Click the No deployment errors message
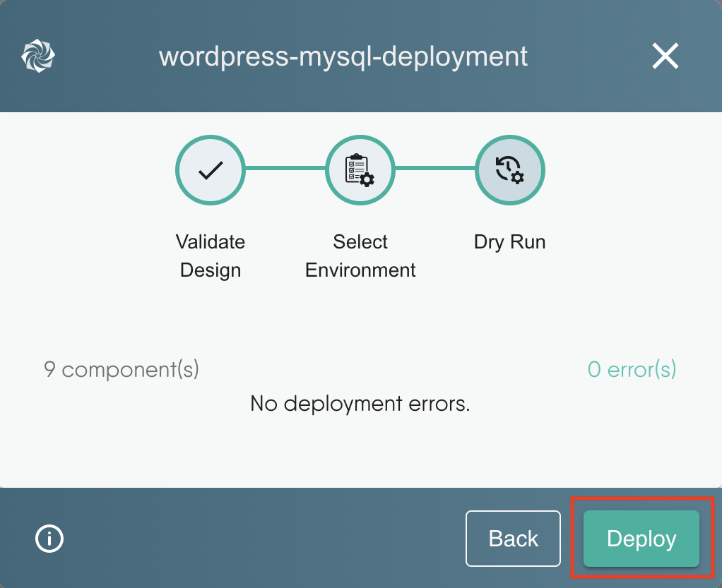The width and height of the screenshot is (722, 588). click(360, 403)
